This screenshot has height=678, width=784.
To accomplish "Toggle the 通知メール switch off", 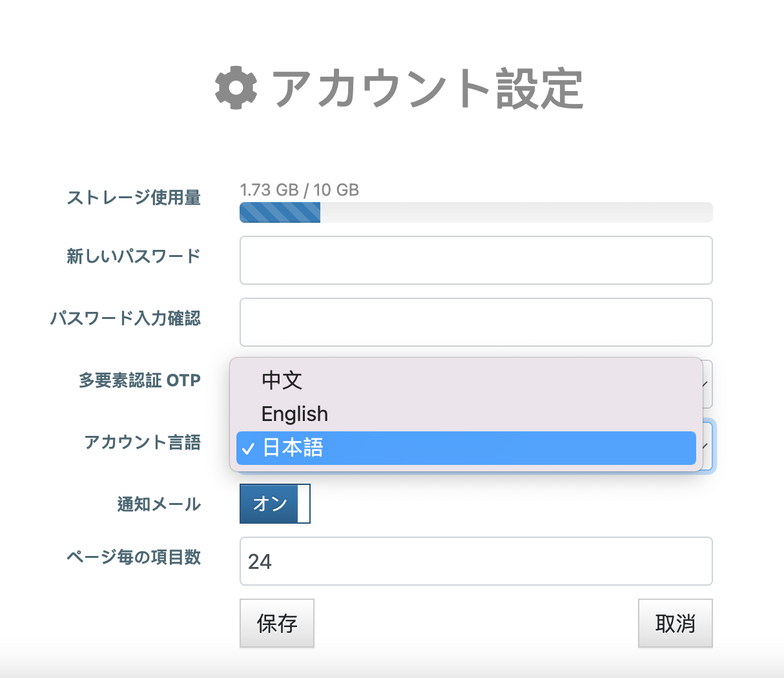I will 275,504.
